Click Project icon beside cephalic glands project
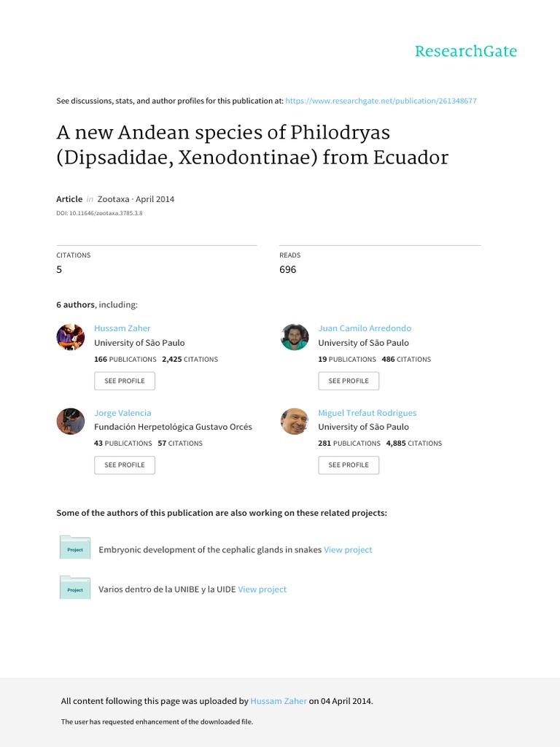560x747 pixels. click(x=74, y=548)
